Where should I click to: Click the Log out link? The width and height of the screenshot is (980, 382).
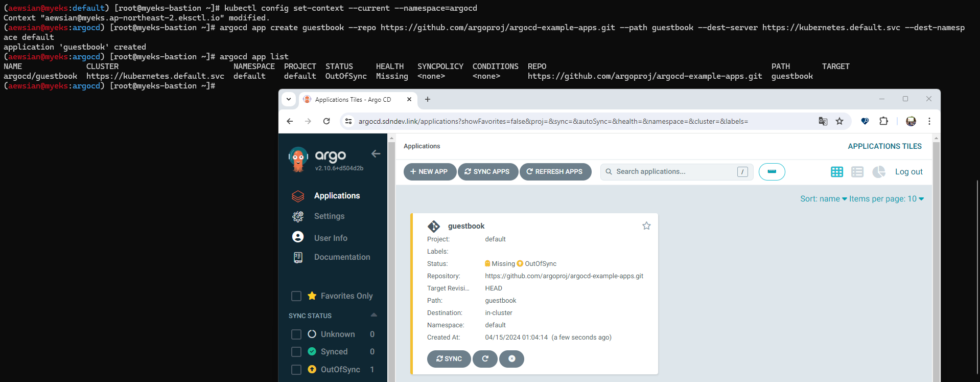(x=908, y=172)
